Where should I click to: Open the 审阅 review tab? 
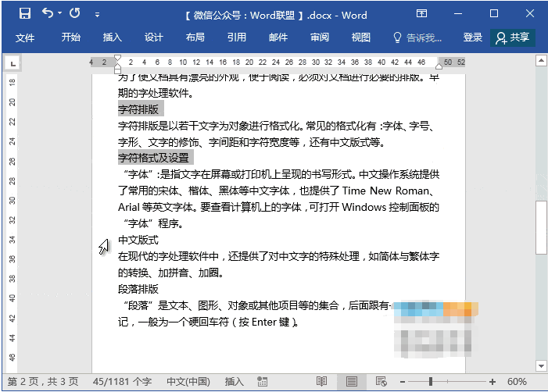(319, 37)
